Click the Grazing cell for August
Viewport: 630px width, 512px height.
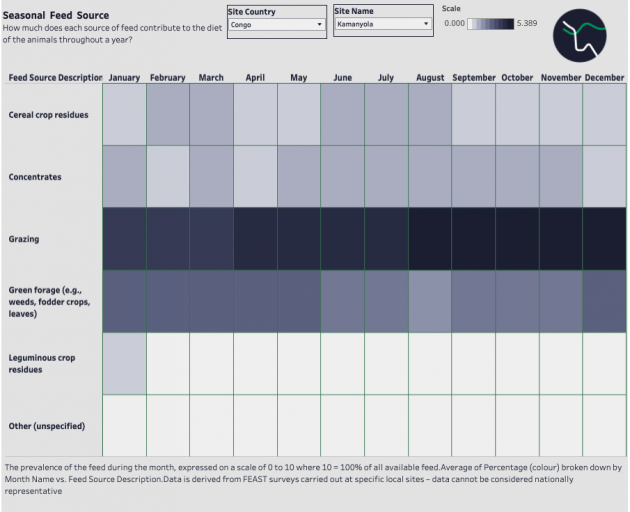(x=429, y=239)
